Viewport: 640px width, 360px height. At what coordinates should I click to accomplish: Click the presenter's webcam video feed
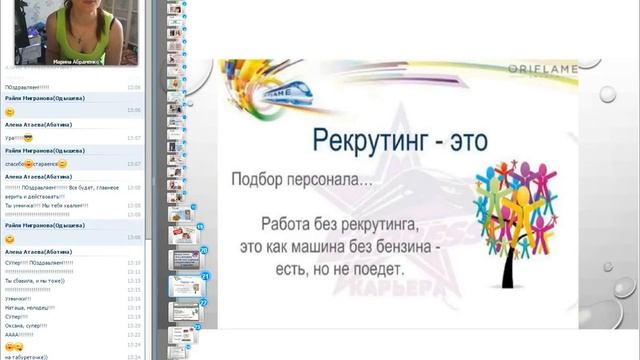pos(76,32)
